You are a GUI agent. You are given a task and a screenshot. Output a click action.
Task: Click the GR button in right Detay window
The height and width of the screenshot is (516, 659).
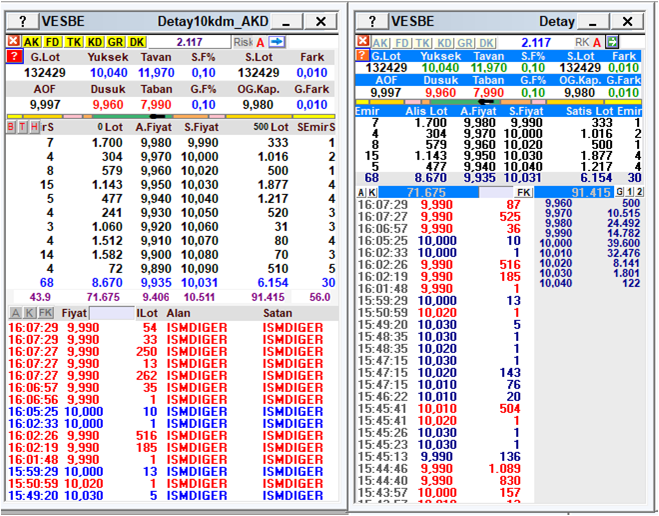[x=465, y=43]
